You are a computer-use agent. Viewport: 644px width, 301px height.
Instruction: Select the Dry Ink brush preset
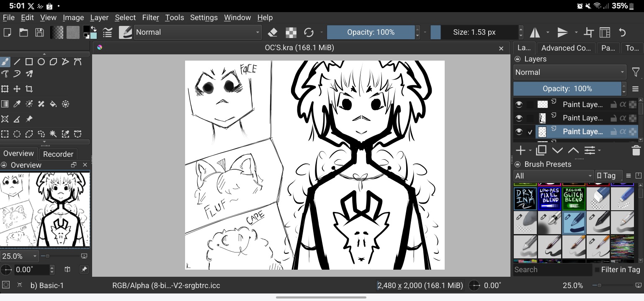click(525, 199)
